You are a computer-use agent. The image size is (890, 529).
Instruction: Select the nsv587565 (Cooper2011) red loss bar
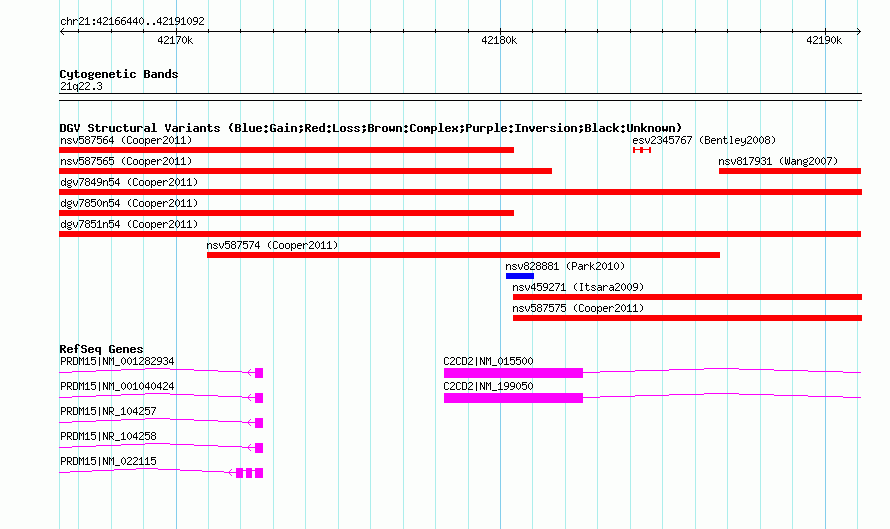tap(305, 171)
